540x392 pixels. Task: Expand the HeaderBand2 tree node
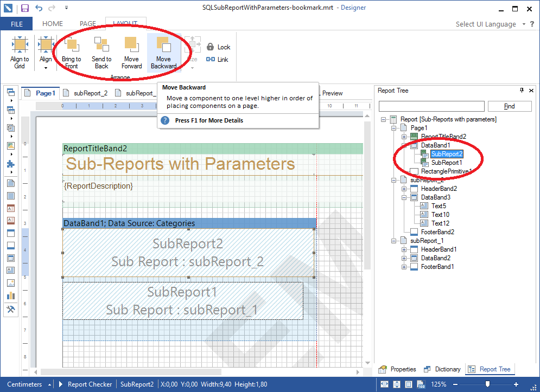coord(404,189)
